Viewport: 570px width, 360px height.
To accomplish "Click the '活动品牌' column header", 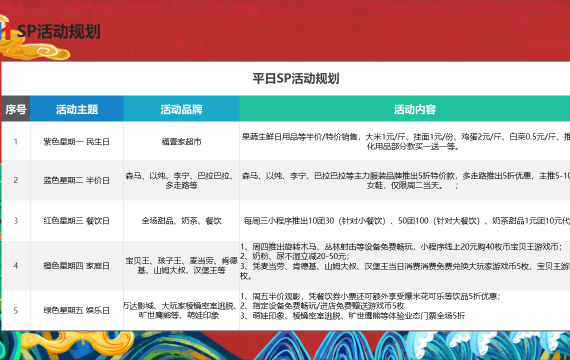I will 181,109.
